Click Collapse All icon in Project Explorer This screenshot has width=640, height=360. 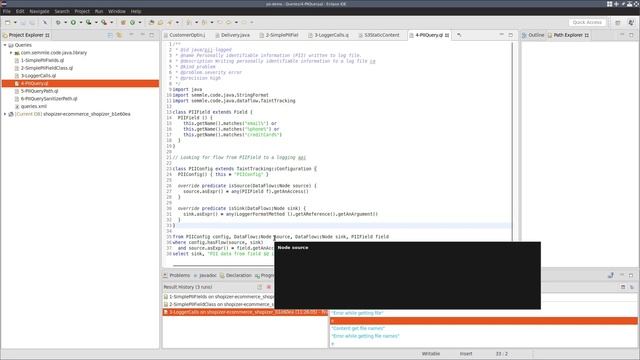point(110,35)
